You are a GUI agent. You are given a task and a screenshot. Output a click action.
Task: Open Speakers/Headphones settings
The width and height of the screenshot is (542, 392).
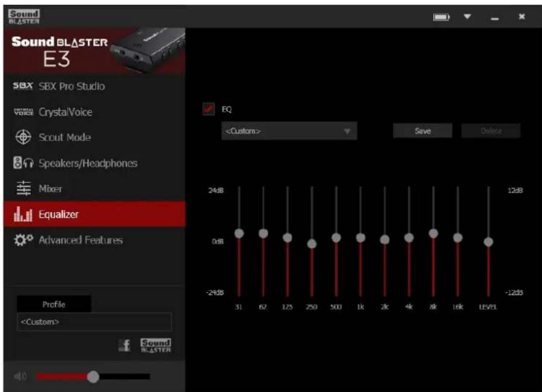tap(95, 162)
